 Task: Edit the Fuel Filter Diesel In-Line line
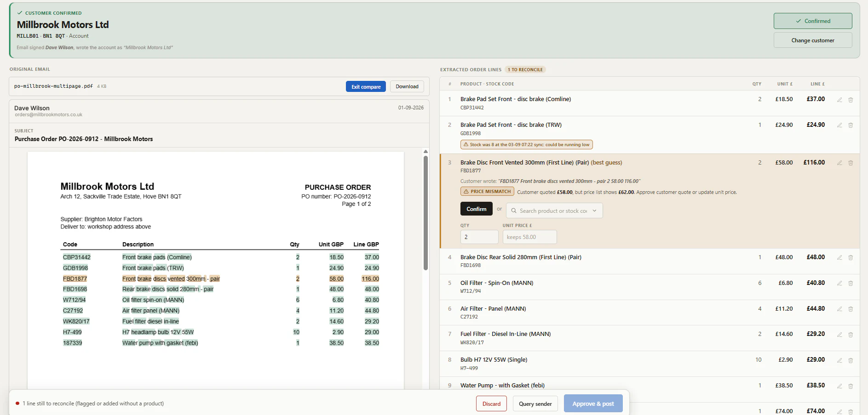pos(839,334)
